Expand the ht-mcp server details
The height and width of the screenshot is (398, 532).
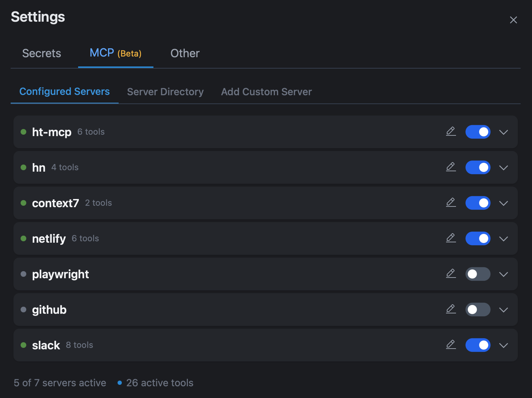(x=504, y=132)
